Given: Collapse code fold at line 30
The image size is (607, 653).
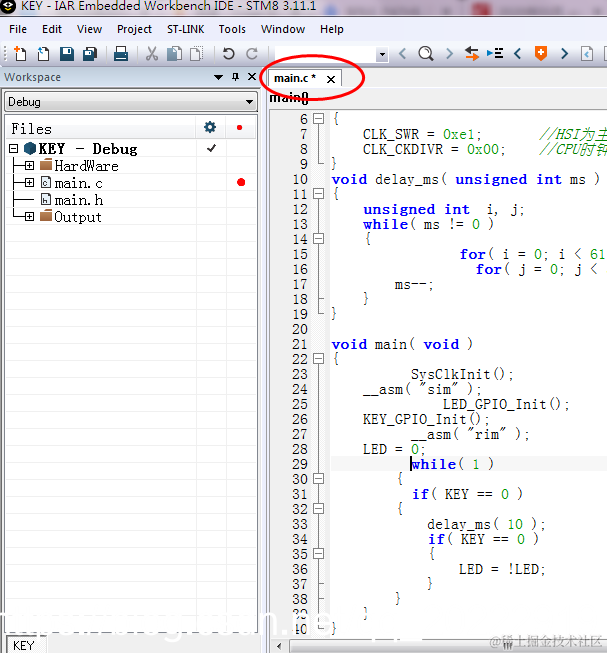Looking at the screenshot, I should pyautogui.click(x=318, y=479).
